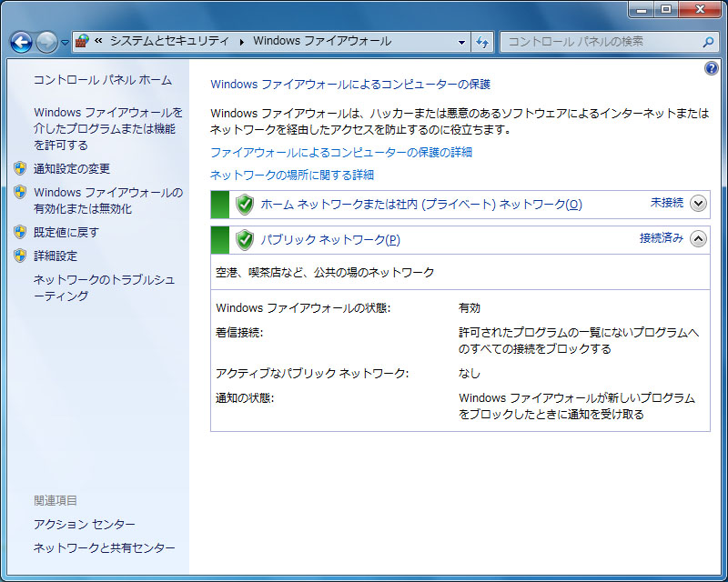Click ホーム ネットワークまたは社内 (プライベート) ネットワーク heading
This screenshot has width=728, height=582.
pyautogui.click(x=421, y=205)
